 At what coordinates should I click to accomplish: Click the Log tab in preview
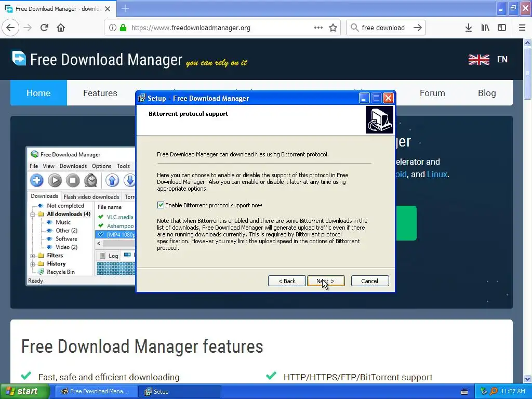(x=110, y=256)
